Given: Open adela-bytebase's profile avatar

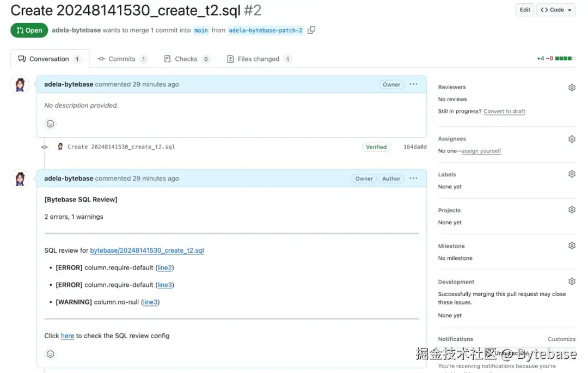Looking at the screenshot, I should [x=20, y=84].
